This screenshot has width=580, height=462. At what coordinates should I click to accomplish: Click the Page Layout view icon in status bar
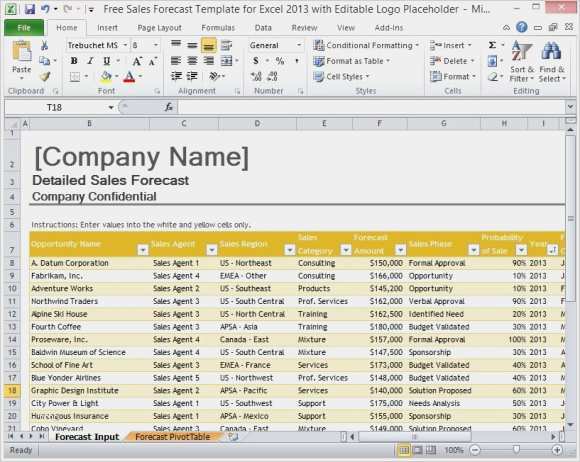coord(418,450)
